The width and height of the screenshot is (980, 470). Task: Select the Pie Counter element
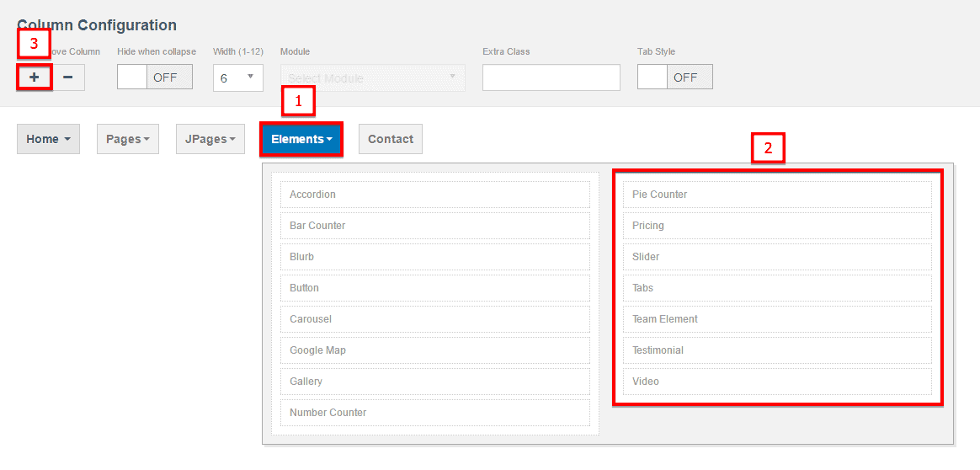(x=777, y=195)
